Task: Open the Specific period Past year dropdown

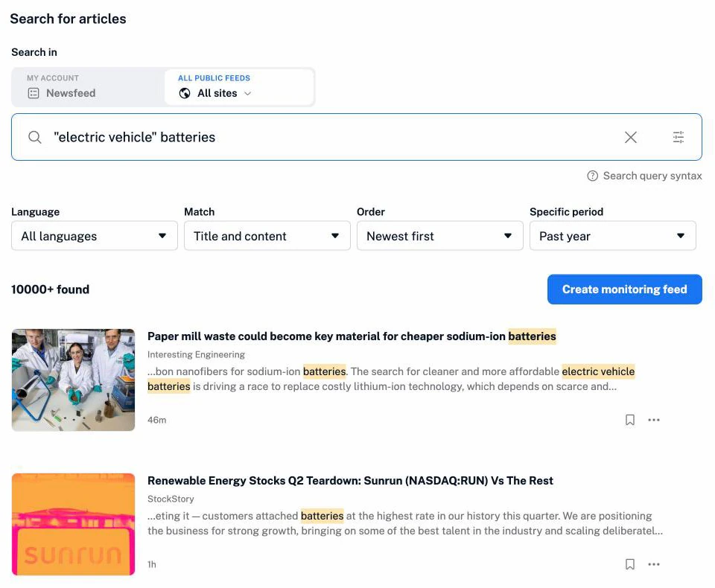Action: click(613, 236)
